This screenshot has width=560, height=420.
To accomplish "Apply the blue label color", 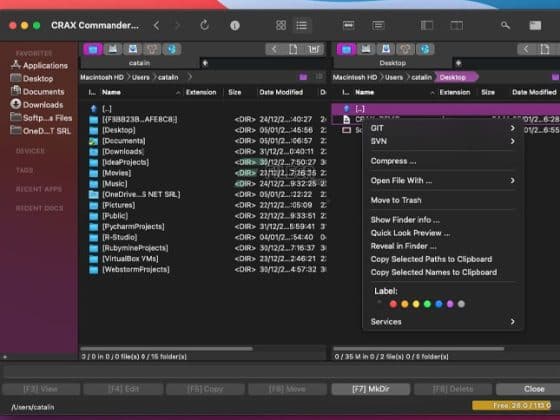I will (x=439, y=304).
